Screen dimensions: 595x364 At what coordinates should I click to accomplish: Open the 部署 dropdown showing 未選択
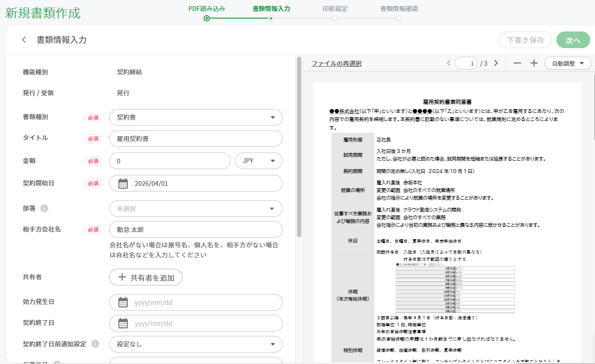pyautogui.click(x=196, y=209)
